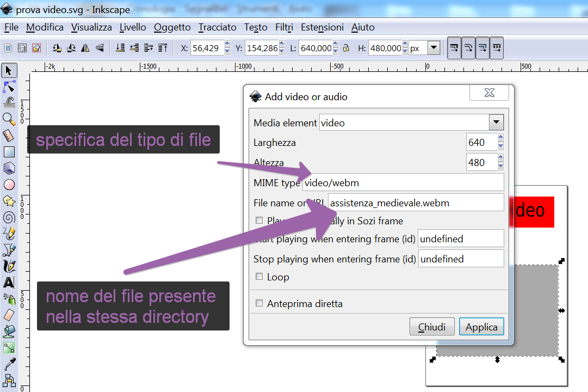Decrease the Altezza value
Screen dimensions: 588x392
[x=501, y=167]
